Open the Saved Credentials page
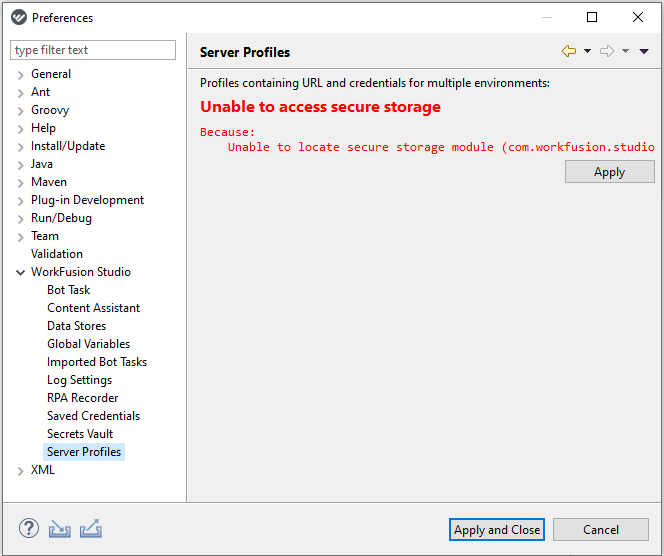 93,416
